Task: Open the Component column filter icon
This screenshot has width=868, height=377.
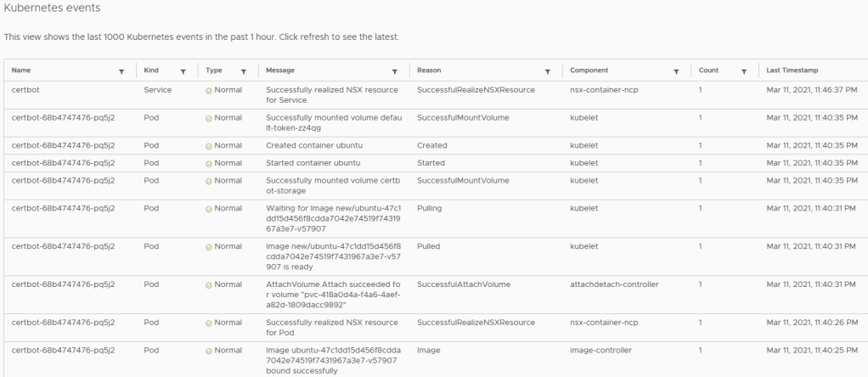Action: click(x=676, y=71)
